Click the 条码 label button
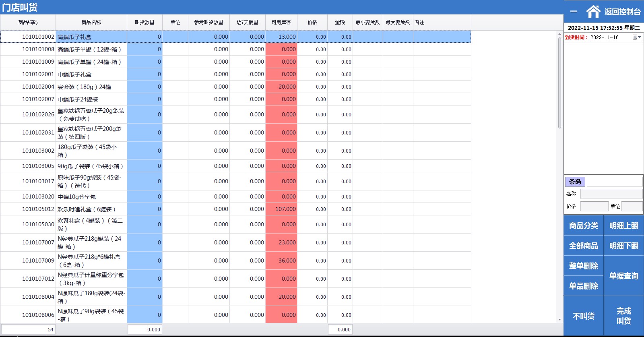The width and height of the screenshot is (644, 337). coord(575,182)
